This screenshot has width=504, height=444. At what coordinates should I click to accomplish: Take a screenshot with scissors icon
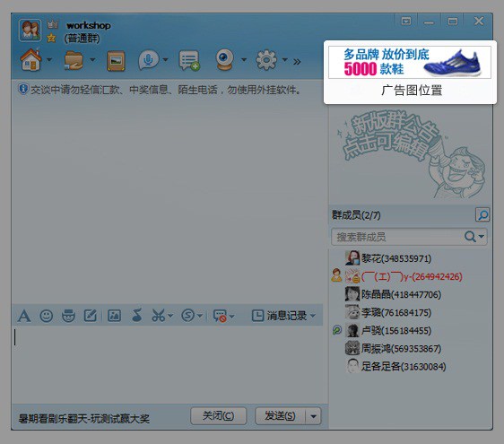coord(158,316)
